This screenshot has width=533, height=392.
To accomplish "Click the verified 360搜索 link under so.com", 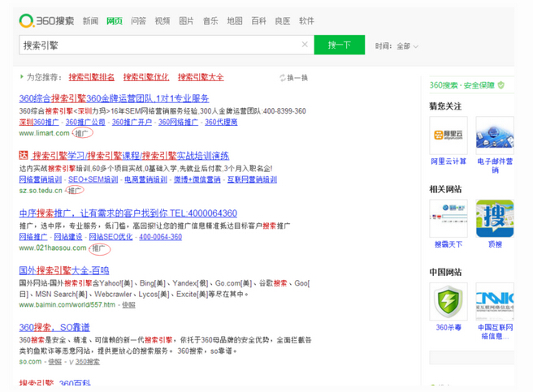I will pos(88,362).
